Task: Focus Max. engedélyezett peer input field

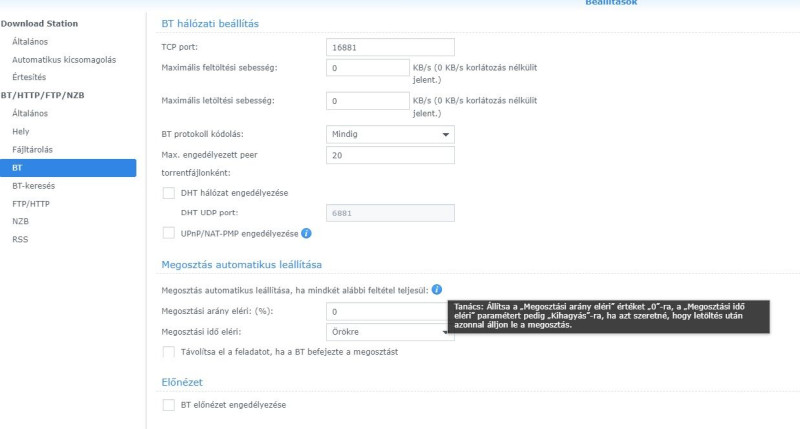Action: 390,155
